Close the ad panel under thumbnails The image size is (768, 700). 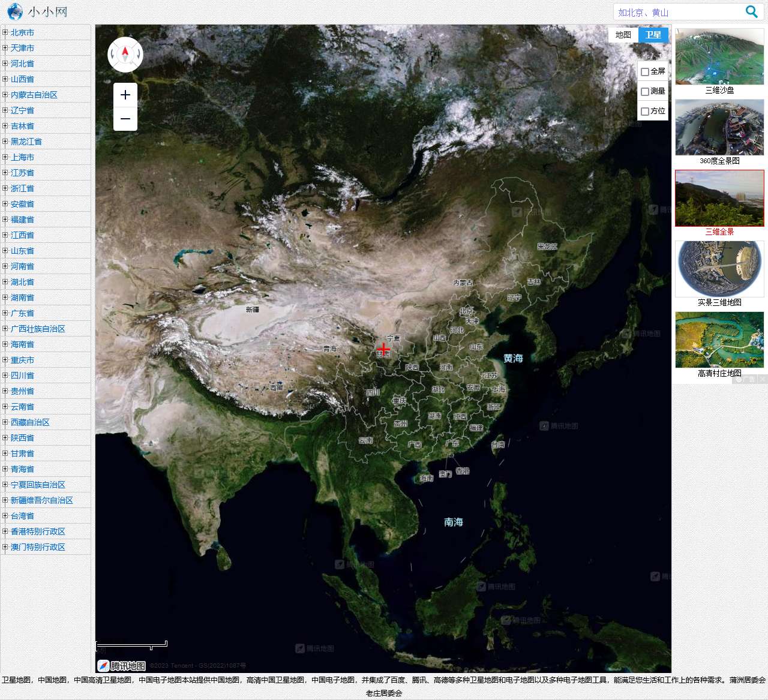[x=762, y=379]
